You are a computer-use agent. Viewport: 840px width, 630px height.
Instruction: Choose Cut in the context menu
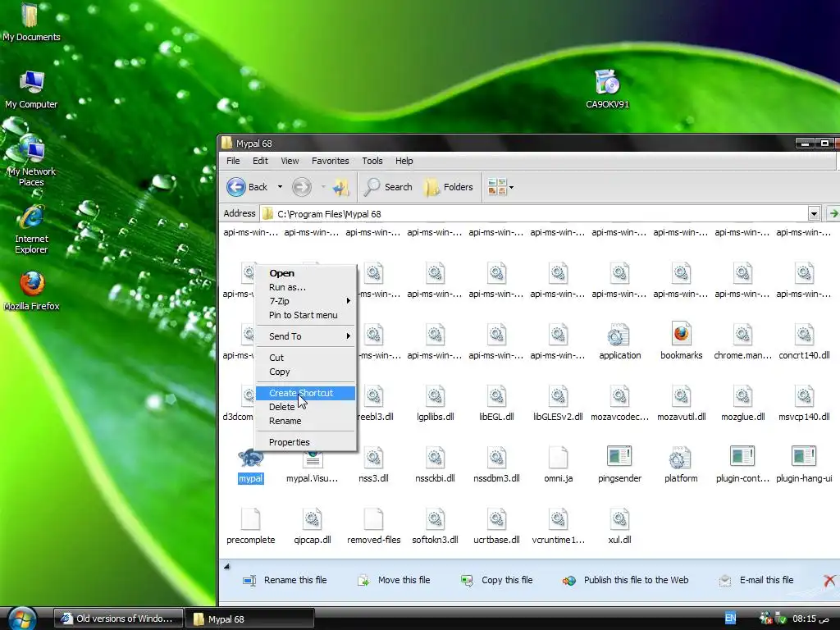(305, 358)
